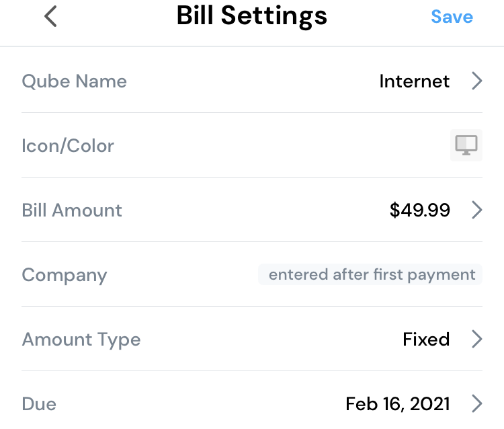Viewport: 504px width, 429px height.
Task: Open the Due date chevron arrow
Action: (477, 403)
